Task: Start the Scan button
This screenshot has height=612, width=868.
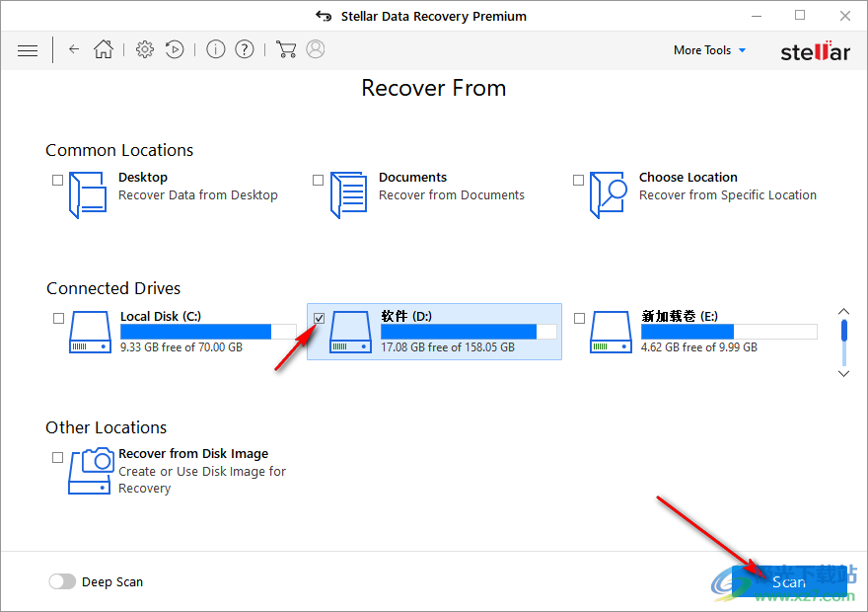Action: pos(789,581)
